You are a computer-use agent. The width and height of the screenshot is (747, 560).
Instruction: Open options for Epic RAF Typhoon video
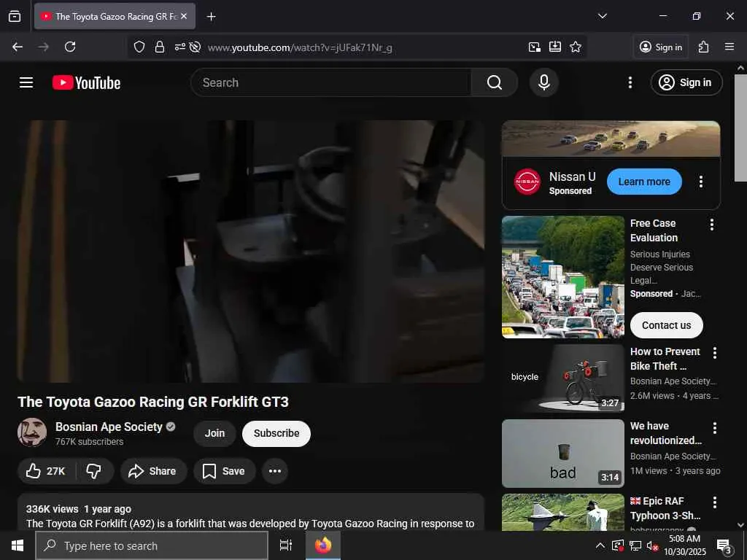tap(714, 502)
